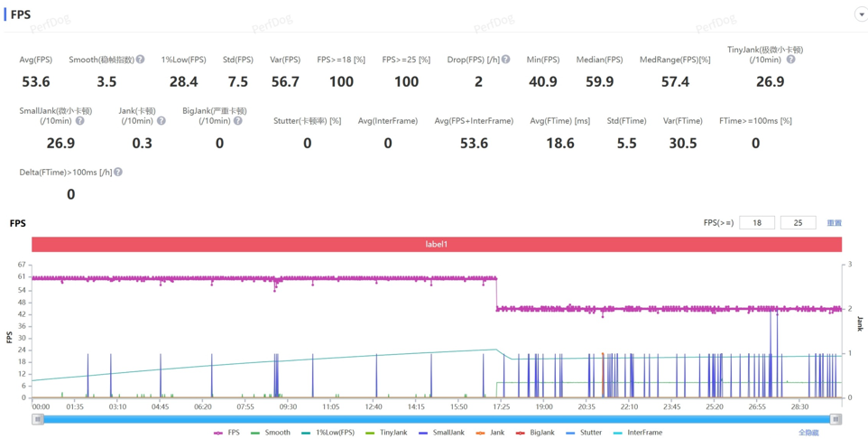Select the red label1 bar

(x=437, y=244)
